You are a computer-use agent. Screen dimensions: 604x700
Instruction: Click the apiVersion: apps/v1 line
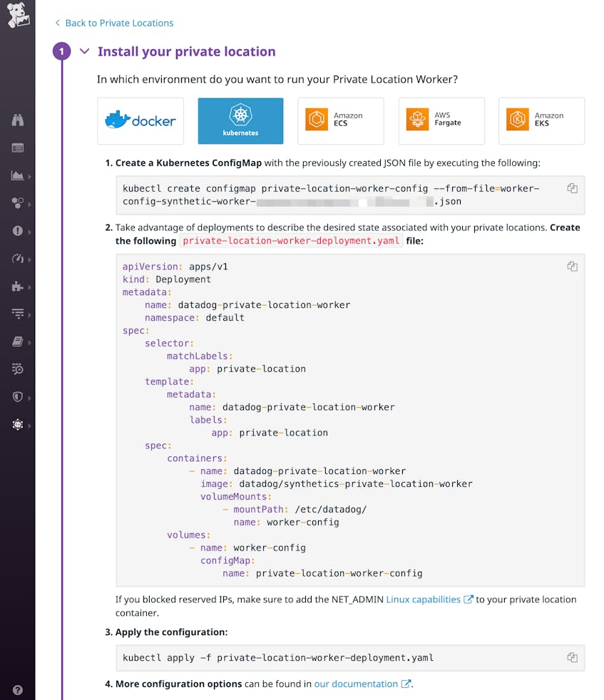coord(175,267)
